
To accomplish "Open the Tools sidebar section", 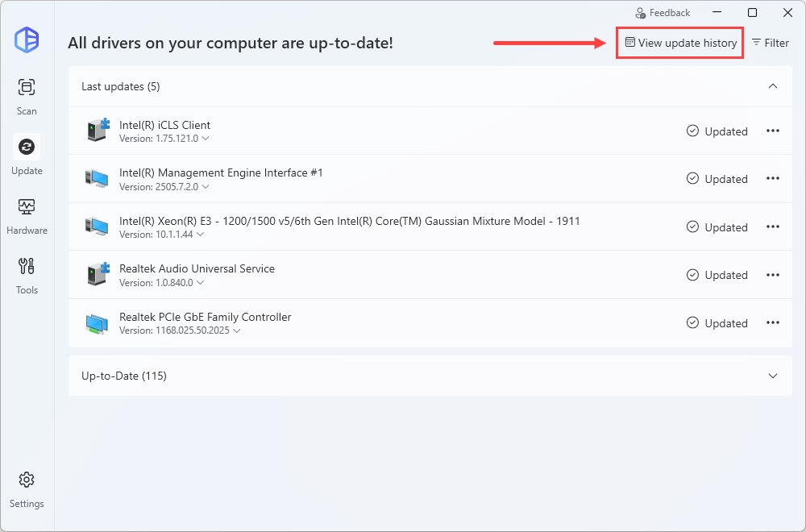I will pos(27,274).
